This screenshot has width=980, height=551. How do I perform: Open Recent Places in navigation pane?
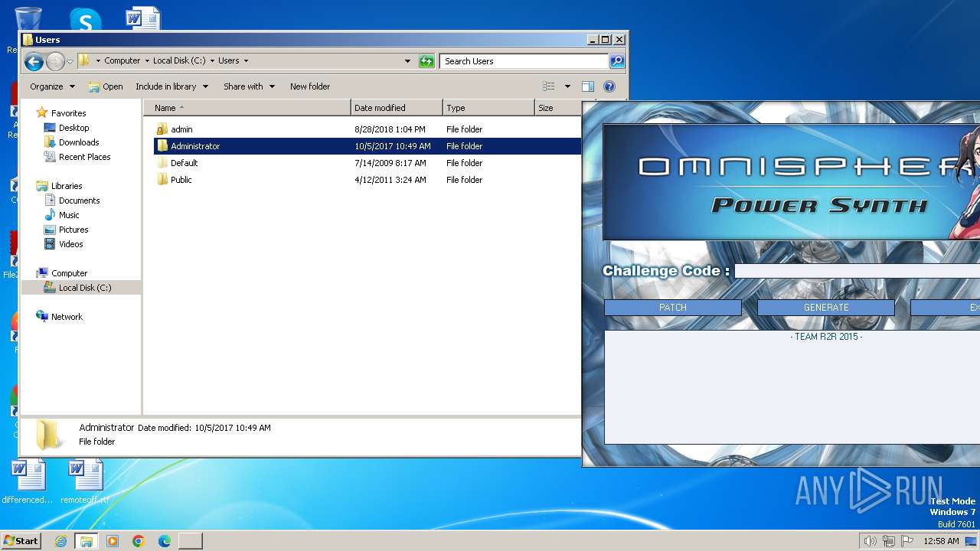(84, 157)
